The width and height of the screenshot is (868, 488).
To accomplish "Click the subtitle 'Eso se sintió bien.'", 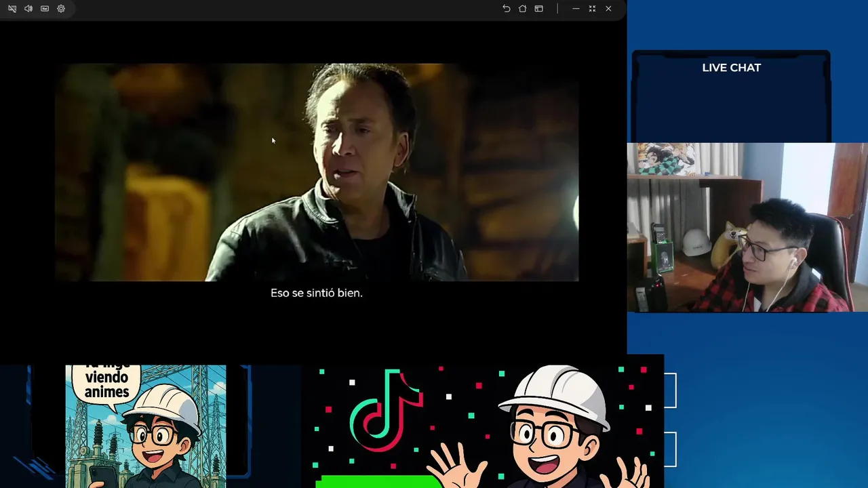I will tap(317, 293).
